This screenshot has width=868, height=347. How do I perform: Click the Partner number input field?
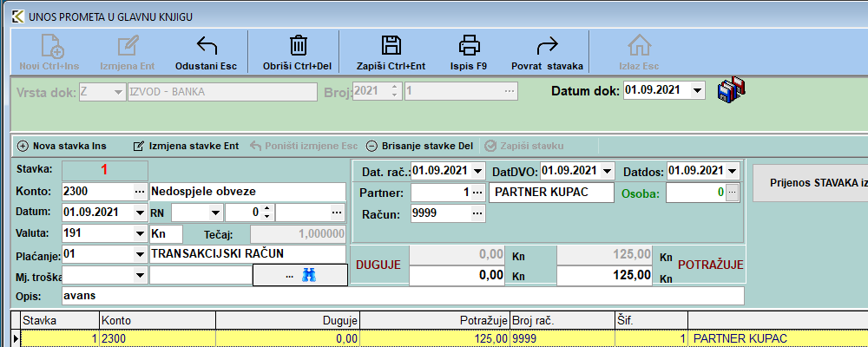click(441, 193)
